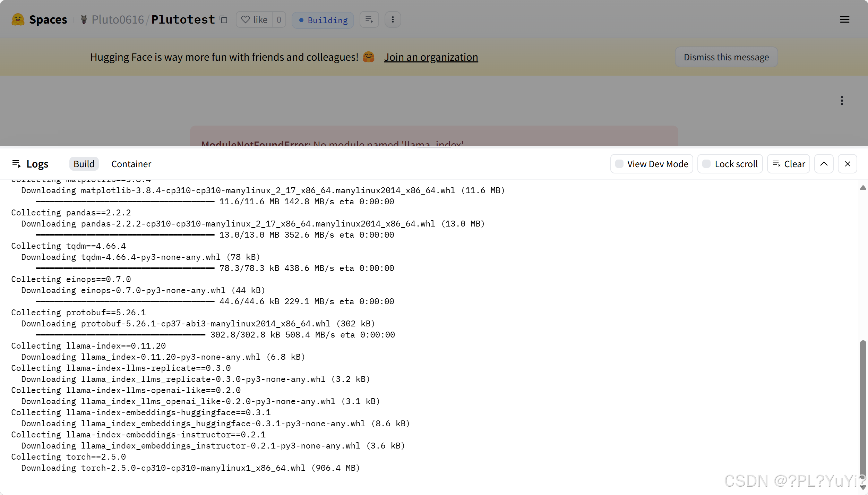868x495 pixels.
Task: Open the top-right hamburger navigation menu
Action: (845, 19)
